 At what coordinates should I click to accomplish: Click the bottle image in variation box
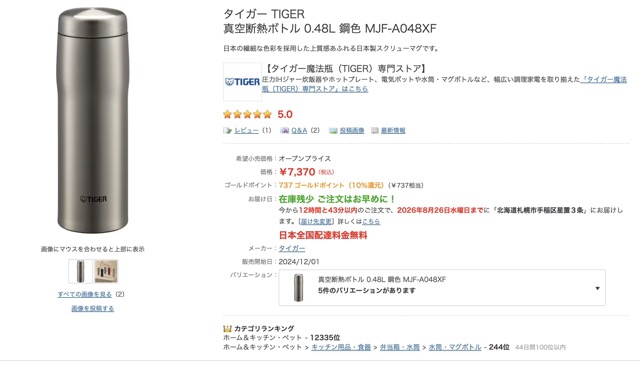pyautogui.click(x=298, y=287)
